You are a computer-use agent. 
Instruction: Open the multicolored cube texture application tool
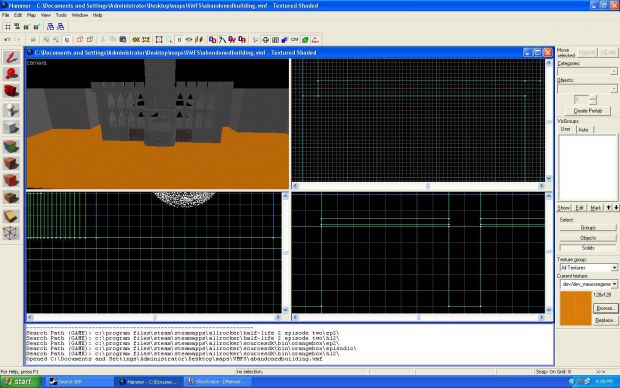coord(11,146)
